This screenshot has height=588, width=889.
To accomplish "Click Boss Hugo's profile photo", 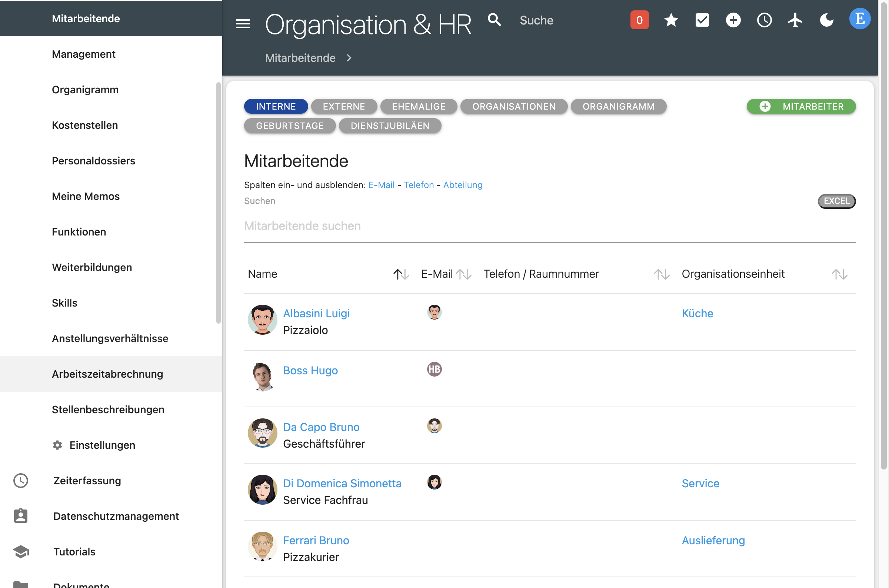I will coord(262,377).
